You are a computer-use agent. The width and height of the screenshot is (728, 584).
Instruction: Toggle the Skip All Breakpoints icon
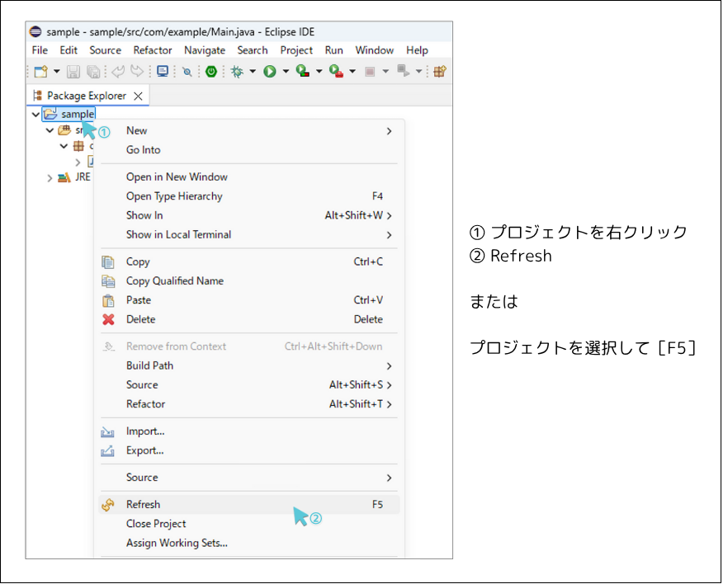click(187, 72)
